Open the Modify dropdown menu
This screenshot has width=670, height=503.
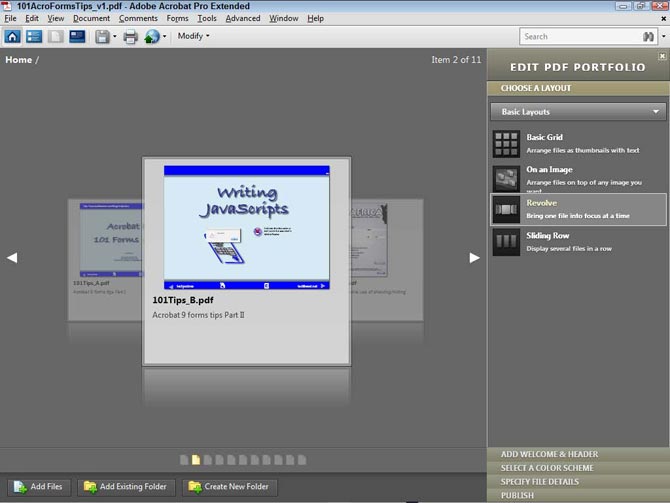tap(193, 37)
